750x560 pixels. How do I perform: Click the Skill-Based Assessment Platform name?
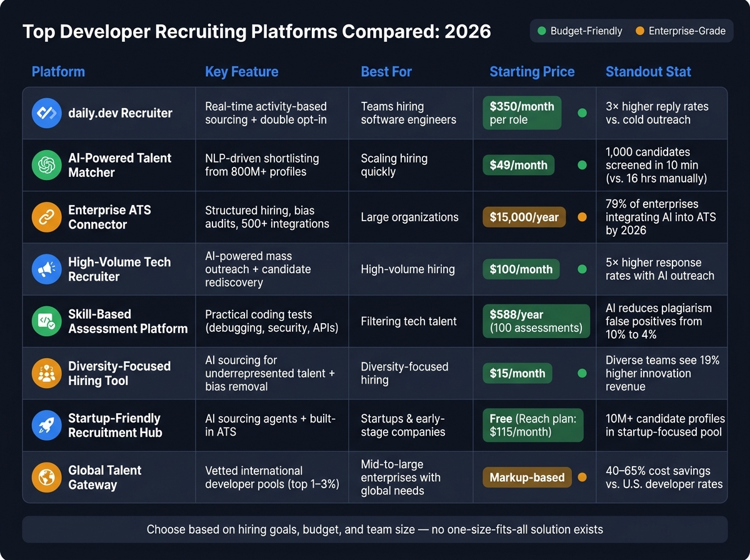[x=128, y=321]
